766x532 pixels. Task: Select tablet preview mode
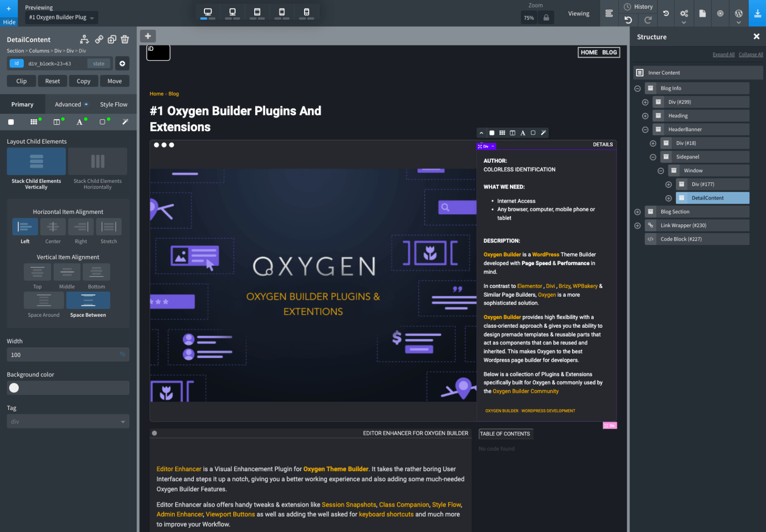click(x=257, y=13)
